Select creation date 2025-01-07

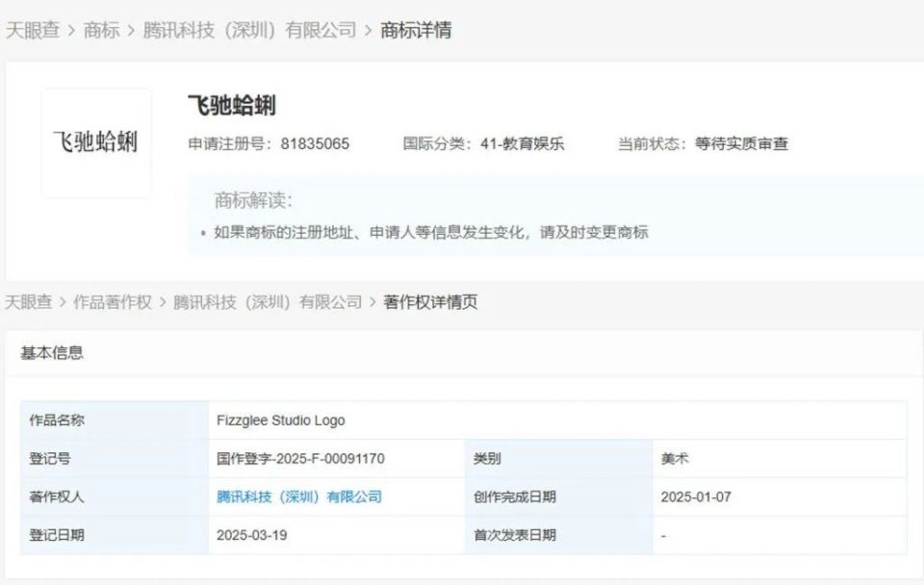pyautogui.click(x=696, y=497)
